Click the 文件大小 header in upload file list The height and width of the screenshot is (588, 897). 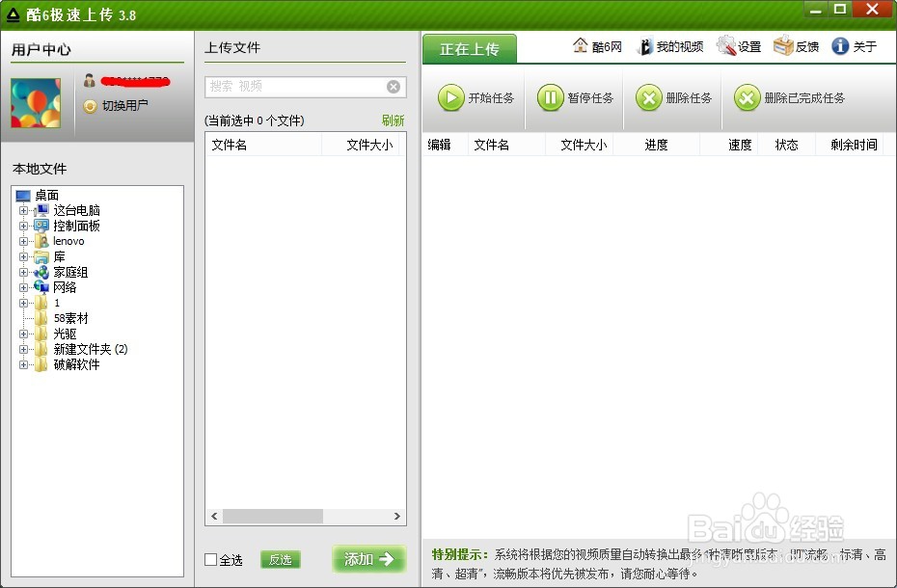[361, 145]
